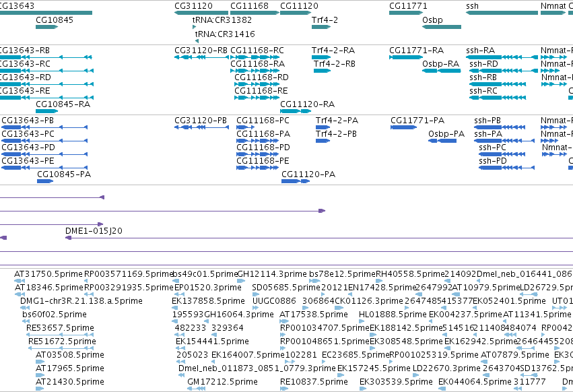Click the ssh-RB transcript
The height and width of the screenshot is (392, 573).
tap(498, 84)
